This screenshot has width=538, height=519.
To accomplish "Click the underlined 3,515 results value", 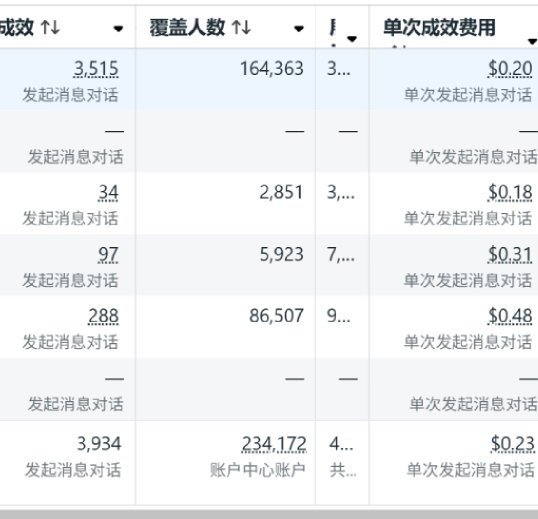I will coord(96,69).
